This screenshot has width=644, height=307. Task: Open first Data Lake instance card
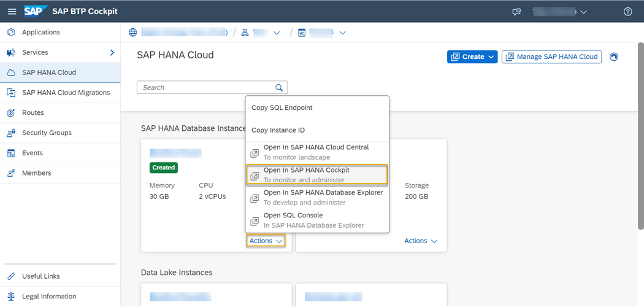[216, 295]
